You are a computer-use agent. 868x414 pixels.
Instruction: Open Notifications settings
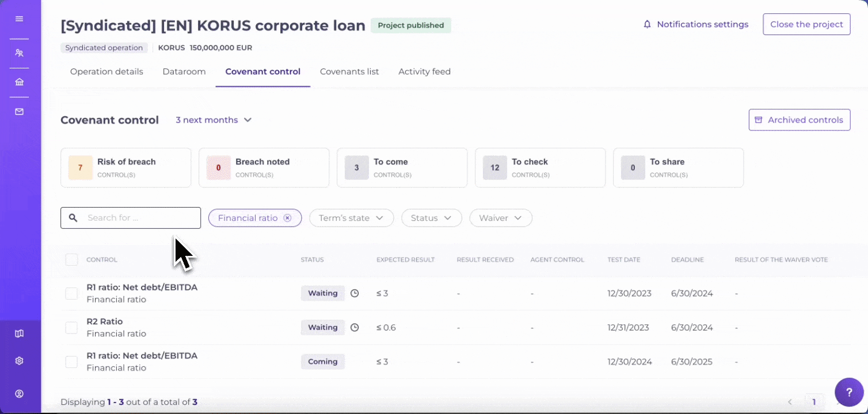[x=696, y=24]
